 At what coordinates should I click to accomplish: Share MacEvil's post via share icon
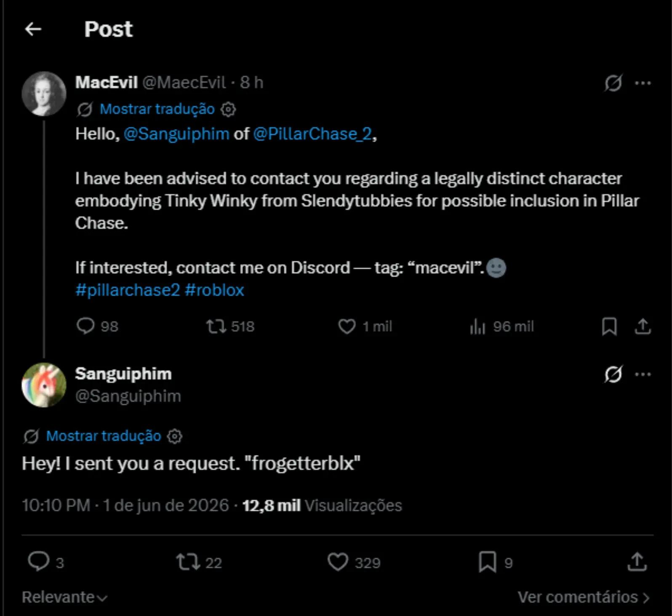[643, 327]
